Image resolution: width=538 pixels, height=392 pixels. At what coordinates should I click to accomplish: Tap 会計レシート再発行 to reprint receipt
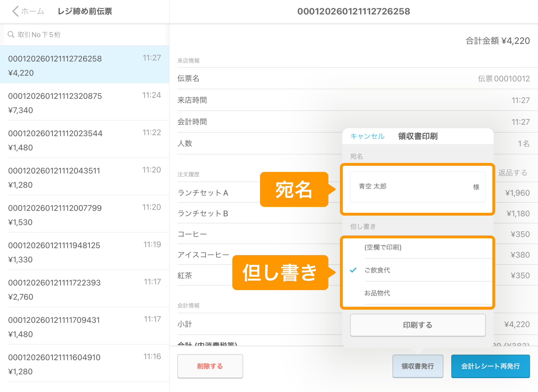pos(490,366)
